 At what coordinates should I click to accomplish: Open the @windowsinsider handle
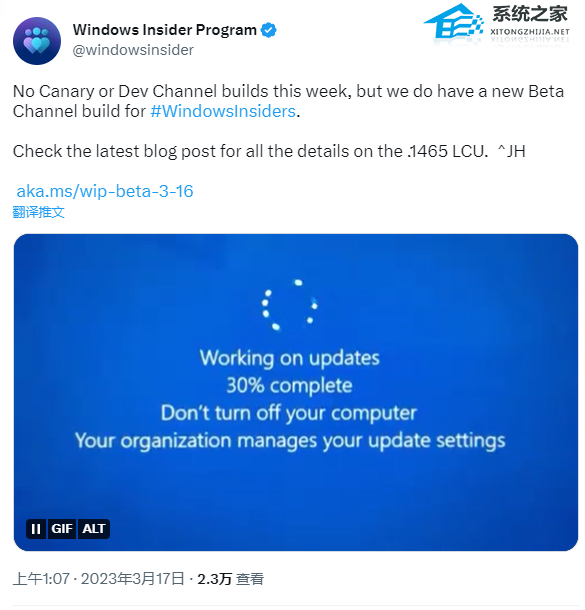pyautogui.click(x=133, y=50)
